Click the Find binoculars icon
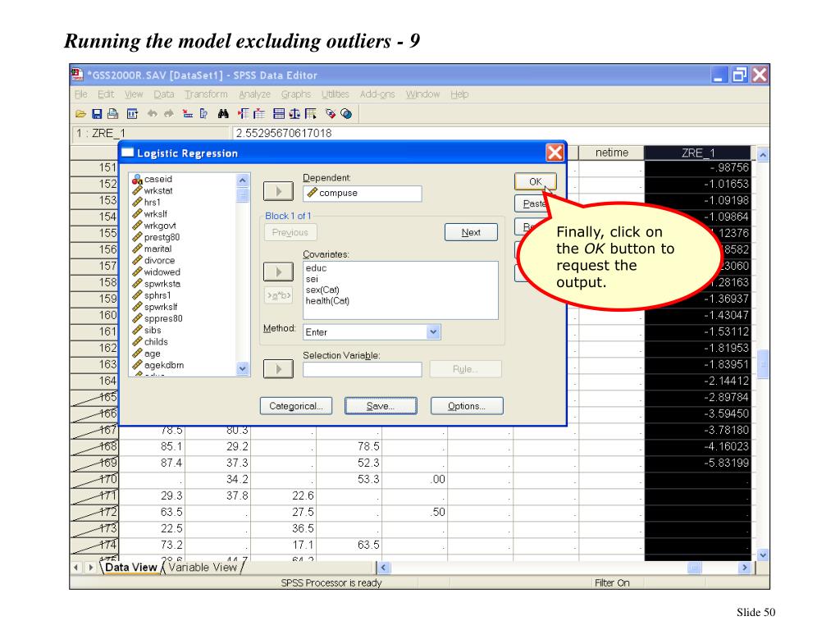The width and height of the screenshot is (840, 630). point(223,113)
